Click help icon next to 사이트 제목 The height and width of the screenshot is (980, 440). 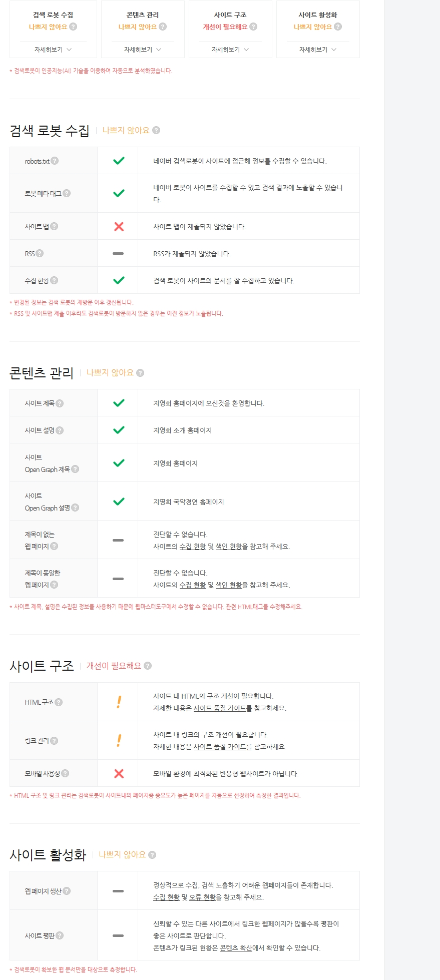coord(60,403)
